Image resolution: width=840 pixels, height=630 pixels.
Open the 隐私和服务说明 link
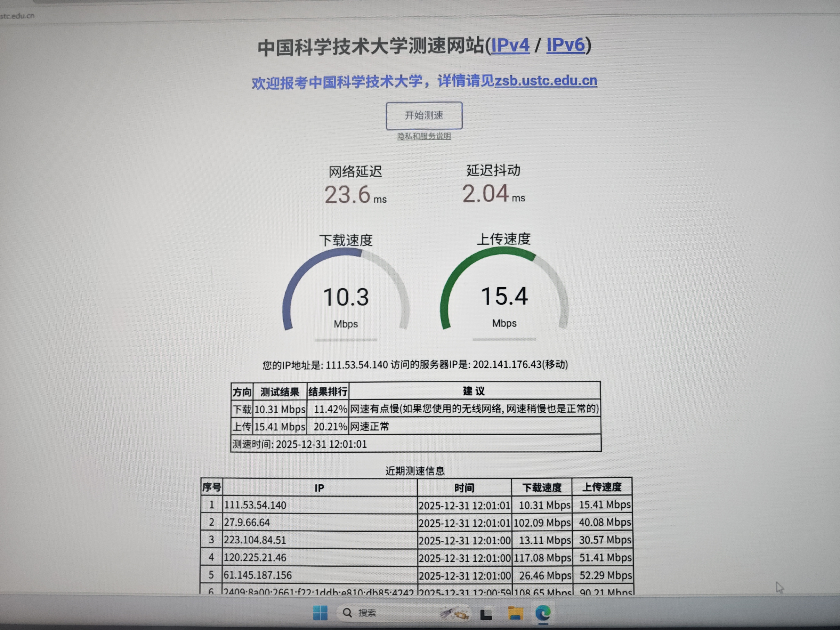pyautogui.click(x=424, y=136)
